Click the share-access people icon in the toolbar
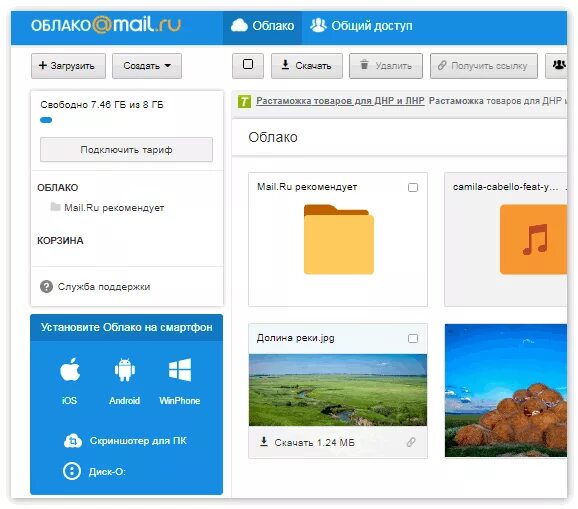Screen dimensions: 578x509 [559, 65]
